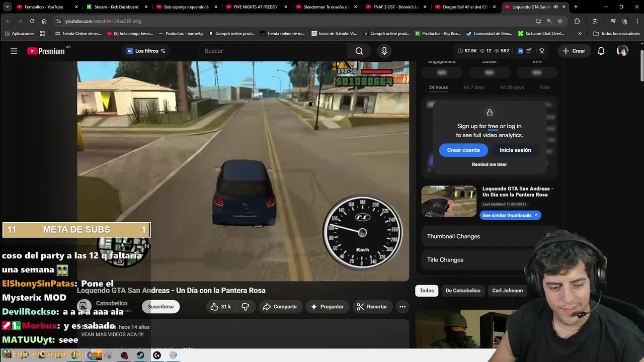Select the 1st 28 days analytics tab
This screenshot has height=362, width=644.
tap(512, 87)
